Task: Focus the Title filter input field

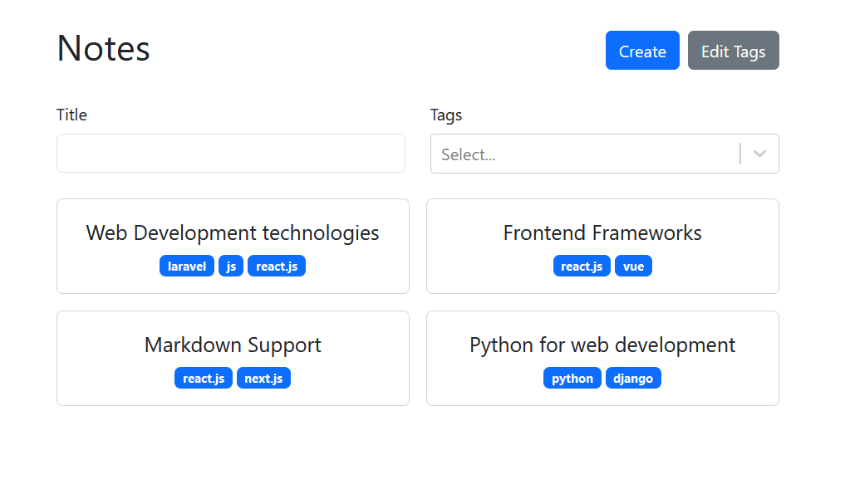Action: click(231, 154)
